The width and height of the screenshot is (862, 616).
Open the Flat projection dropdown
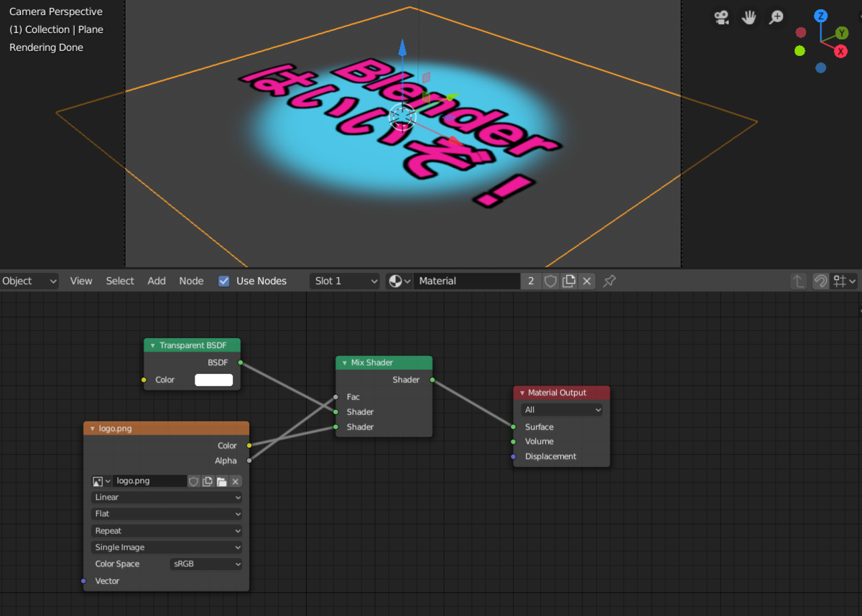(x=167, y=513)
